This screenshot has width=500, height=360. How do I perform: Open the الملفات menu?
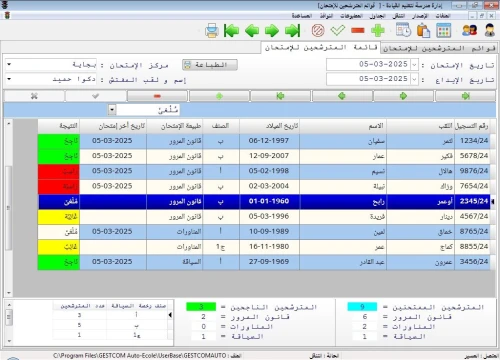click(x=443, y=16)
